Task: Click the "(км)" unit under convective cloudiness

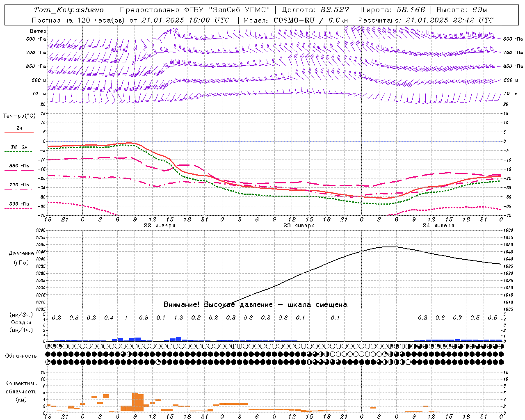Action: pos(21,399)
